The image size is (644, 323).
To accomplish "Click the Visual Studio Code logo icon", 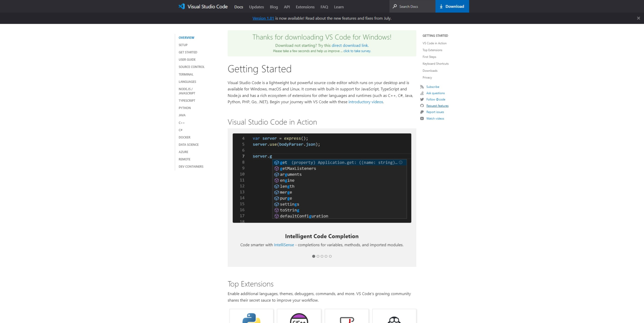I will pyautogui.click(x=181, y=6).
